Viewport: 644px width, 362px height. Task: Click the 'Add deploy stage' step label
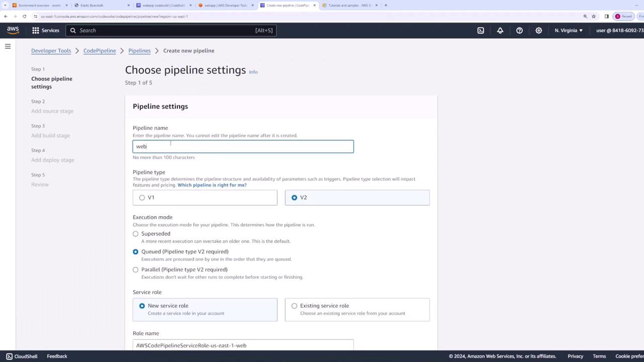point(52,160)
